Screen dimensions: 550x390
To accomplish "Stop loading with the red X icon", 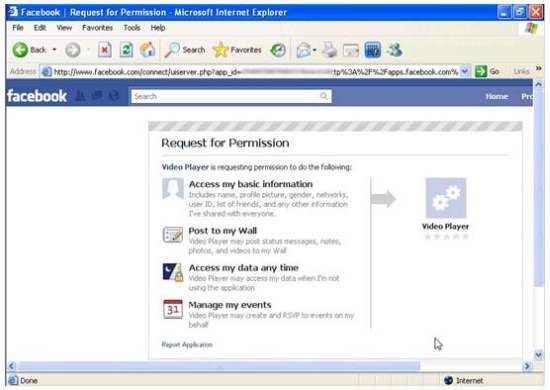I will pos(105,50).
